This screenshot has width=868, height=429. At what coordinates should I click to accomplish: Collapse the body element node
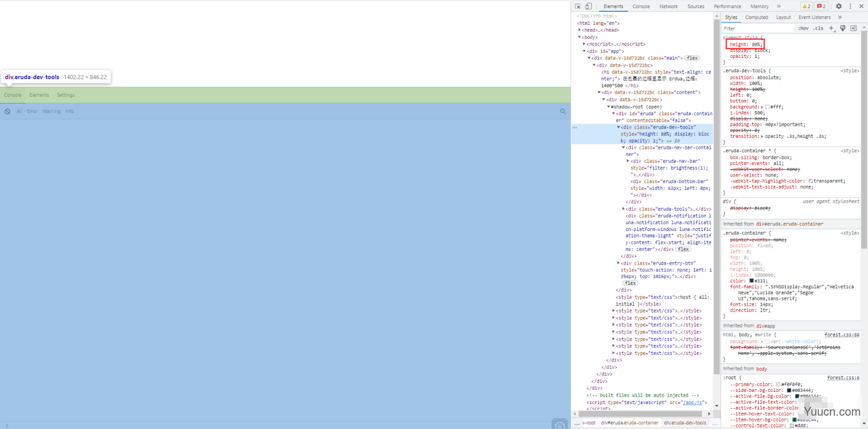[580, 37]
